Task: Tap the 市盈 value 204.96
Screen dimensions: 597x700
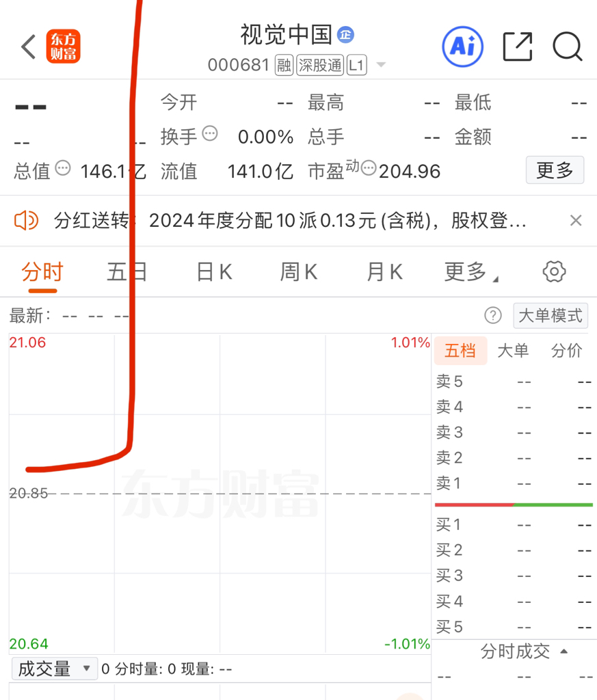Action: (x=410, y=172)
